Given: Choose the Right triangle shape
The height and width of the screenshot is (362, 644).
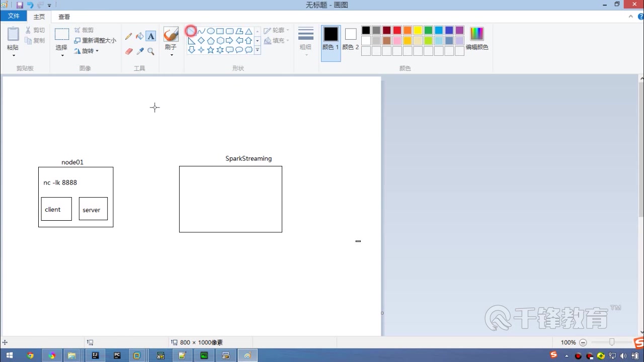Looking at the screenshot, I should (x=191, y=41).
